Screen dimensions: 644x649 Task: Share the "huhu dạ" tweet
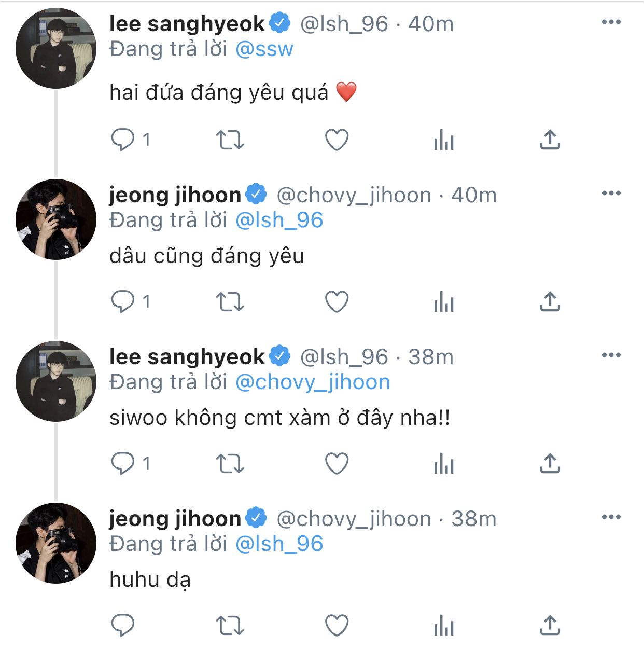click(x=550, y=625)
